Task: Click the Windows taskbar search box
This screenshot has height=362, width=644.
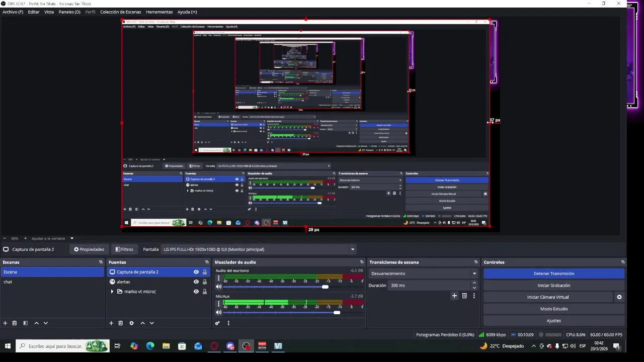Action: (x=62, y=346)
